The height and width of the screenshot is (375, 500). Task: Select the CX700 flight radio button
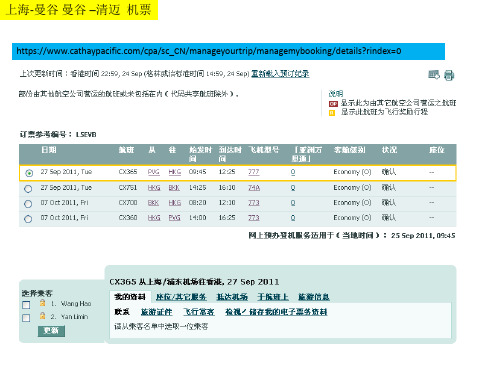pyautogui.click(x=28, y=204)
